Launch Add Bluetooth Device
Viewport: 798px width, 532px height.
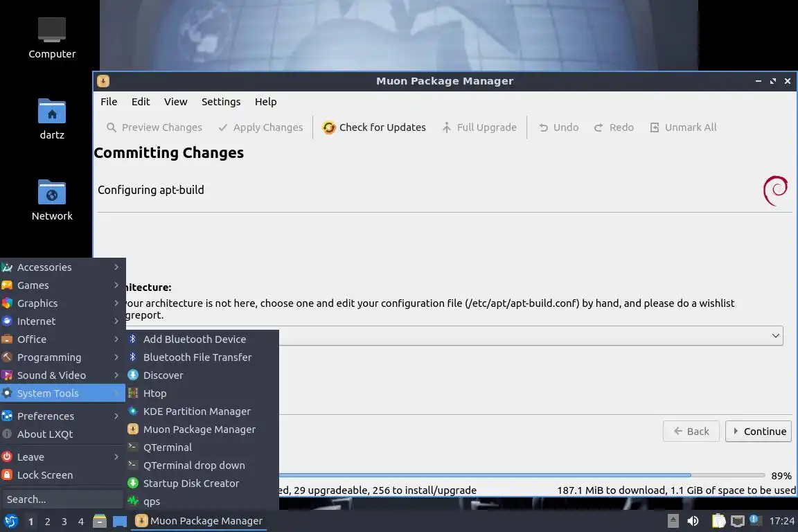(x=202, y=339)
